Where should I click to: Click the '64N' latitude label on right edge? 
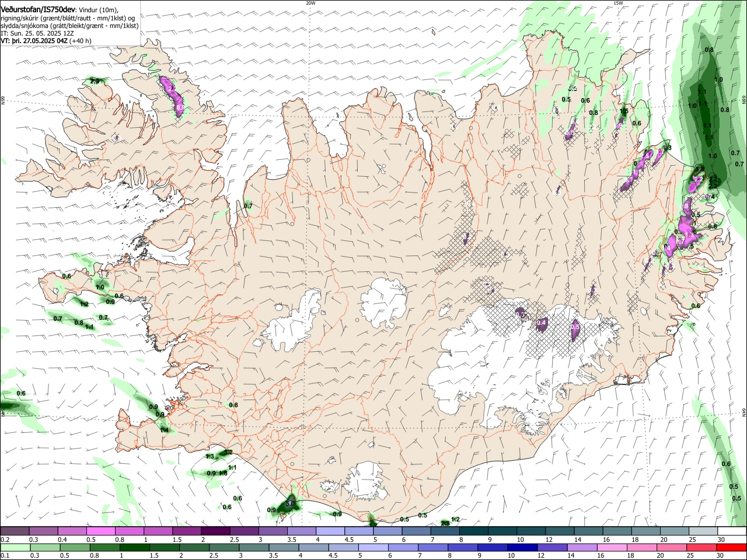[x=744, y=412]
